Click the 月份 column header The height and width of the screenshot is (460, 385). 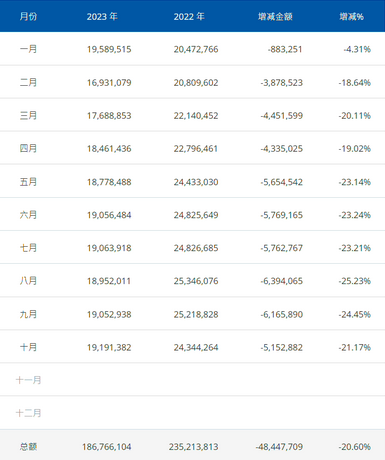point(28,16)
